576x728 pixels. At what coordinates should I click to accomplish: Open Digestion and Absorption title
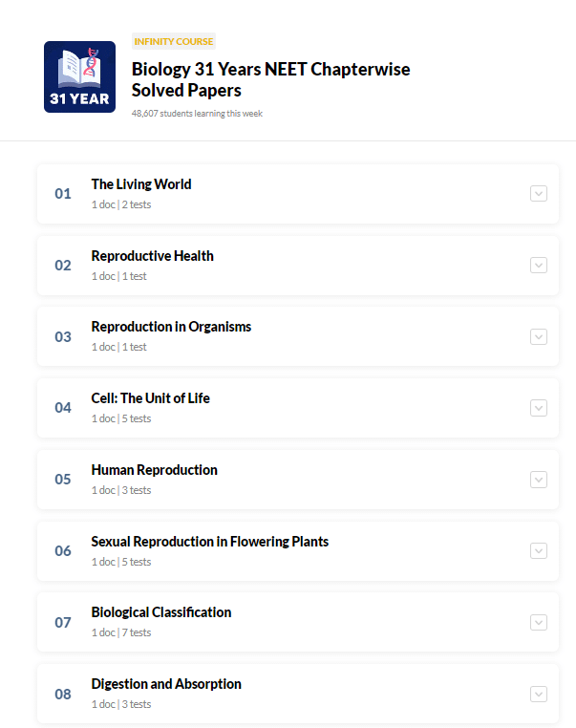click(x=166, y=684)
